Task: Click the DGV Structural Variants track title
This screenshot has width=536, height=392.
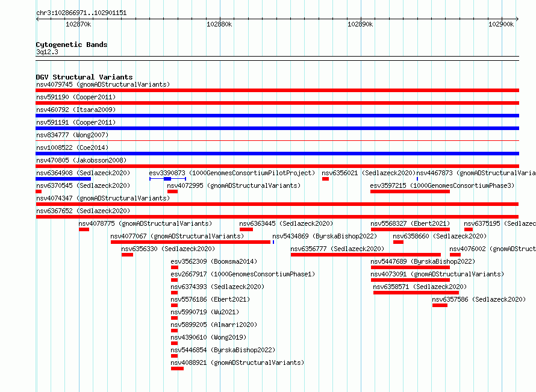Action: pyautogui.click(x=84, y=77)
